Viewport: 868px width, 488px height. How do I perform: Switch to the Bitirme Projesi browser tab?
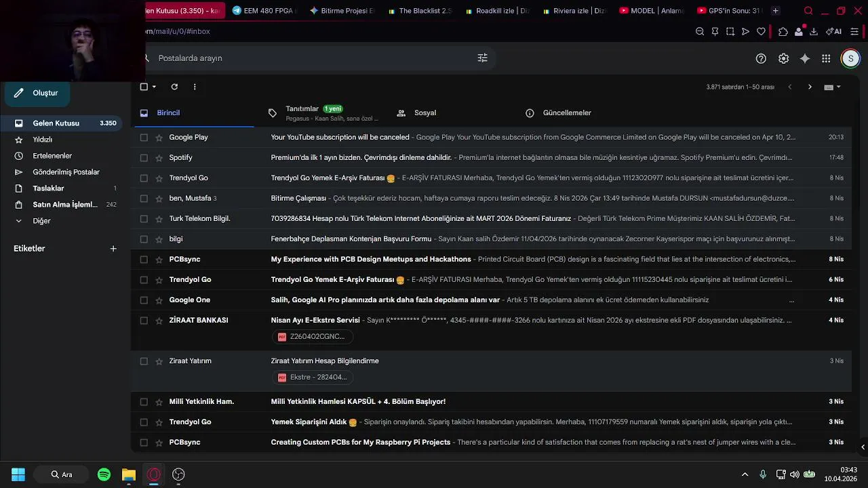[x=342, y=11]
